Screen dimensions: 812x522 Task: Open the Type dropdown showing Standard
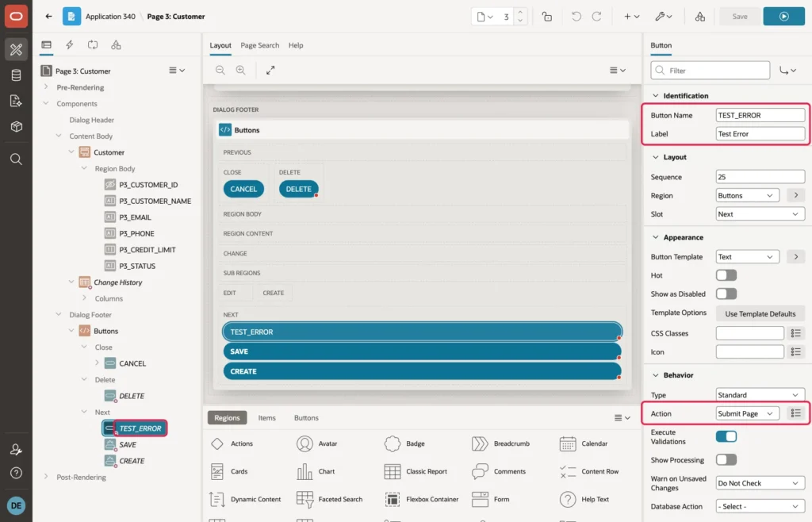tap(760, 395)
